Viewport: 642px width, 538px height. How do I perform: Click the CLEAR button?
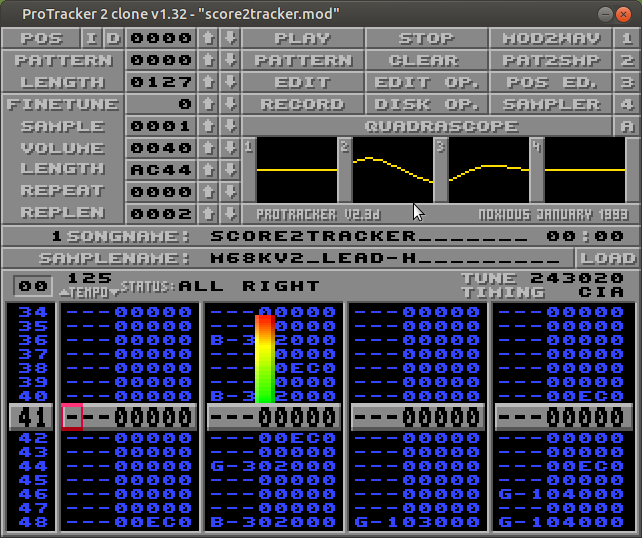(426, 60)
